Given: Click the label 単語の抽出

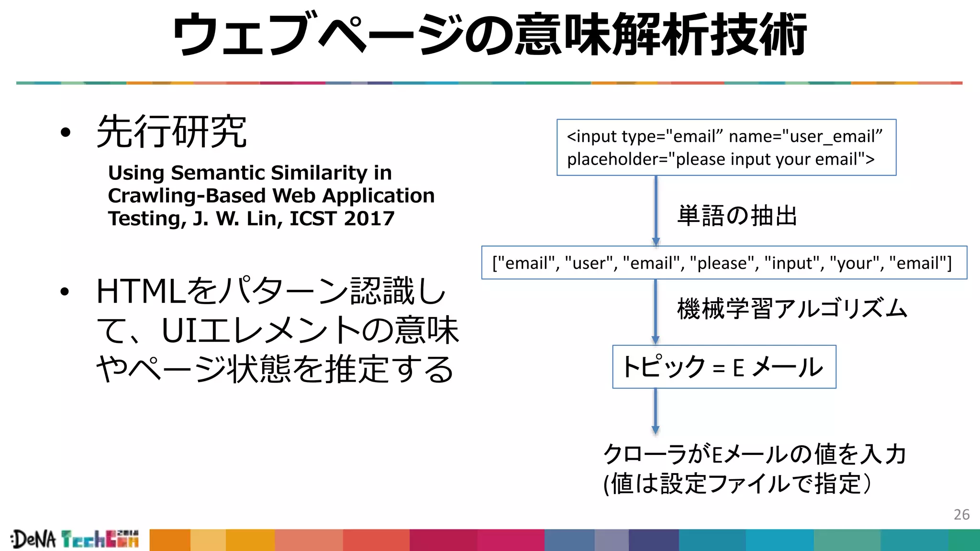Looking at the screenshot, I should coord(737,215).
